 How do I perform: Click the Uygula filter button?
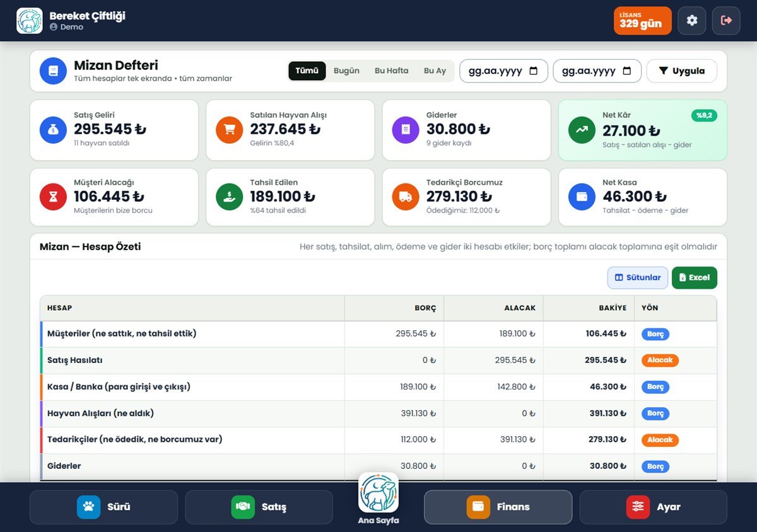pyautogui.click(x=682, y=71)
